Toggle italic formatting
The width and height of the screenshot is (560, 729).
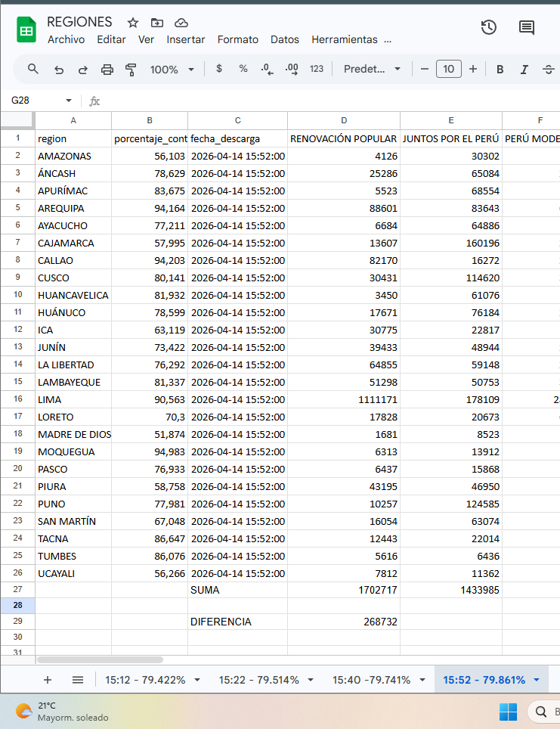(524, 70)
